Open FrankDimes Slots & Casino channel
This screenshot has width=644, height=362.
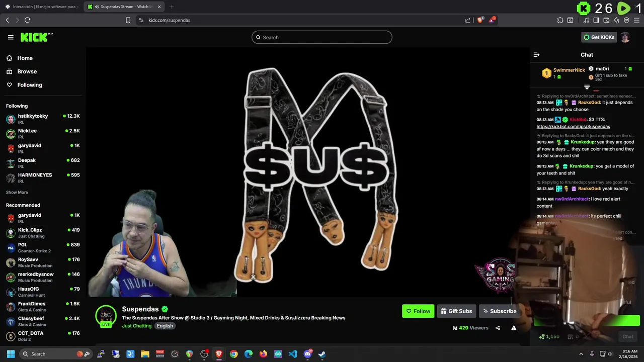coord(43,307)
